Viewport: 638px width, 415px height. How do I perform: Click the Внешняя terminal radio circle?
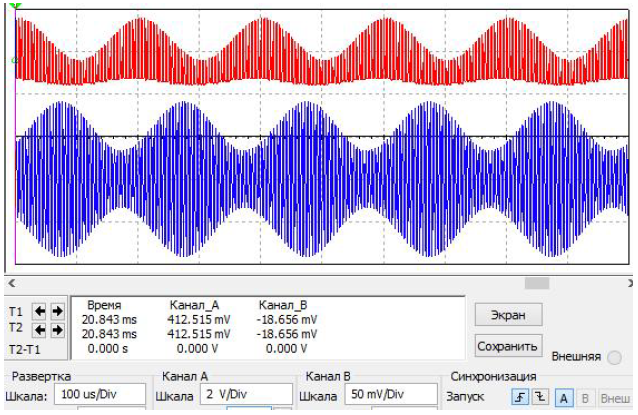pos(614,357)
